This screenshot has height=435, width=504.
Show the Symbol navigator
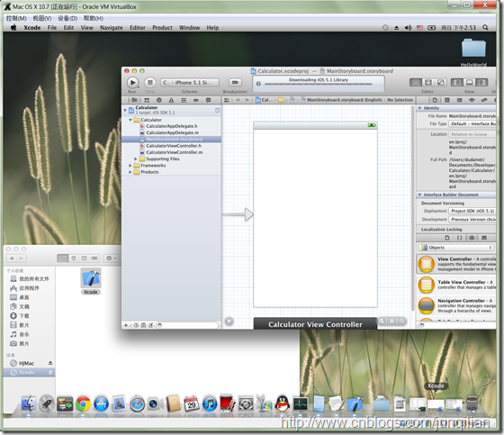pos(147,100)
